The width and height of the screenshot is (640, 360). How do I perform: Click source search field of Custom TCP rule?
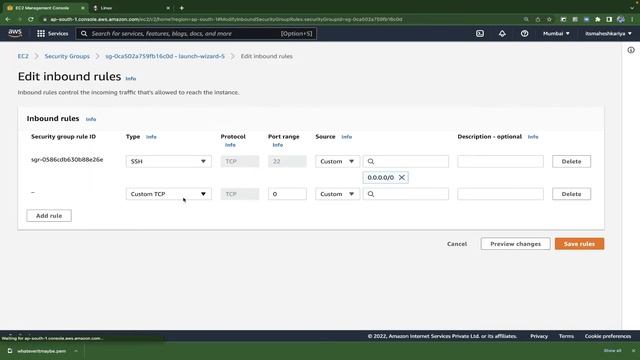pos(406,194)
